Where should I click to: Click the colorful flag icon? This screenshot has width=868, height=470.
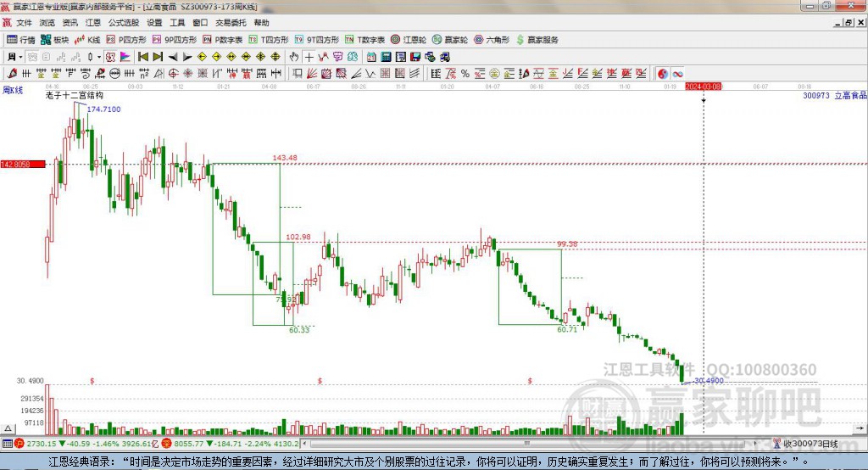(125, 57)
